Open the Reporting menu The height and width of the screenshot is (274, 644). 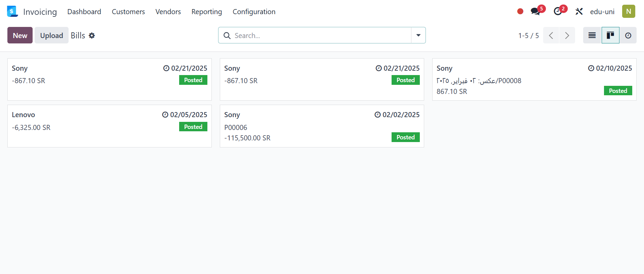[207, 12]
